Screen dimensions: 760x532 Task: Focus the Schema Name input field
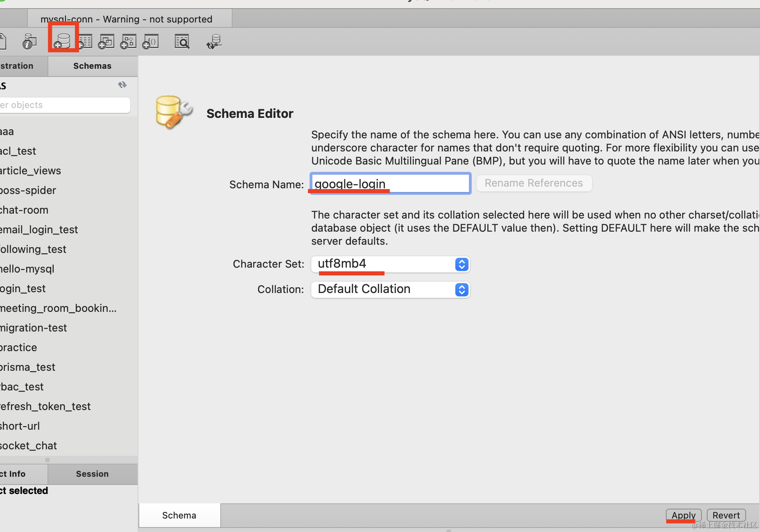click(x=390, y=183)
